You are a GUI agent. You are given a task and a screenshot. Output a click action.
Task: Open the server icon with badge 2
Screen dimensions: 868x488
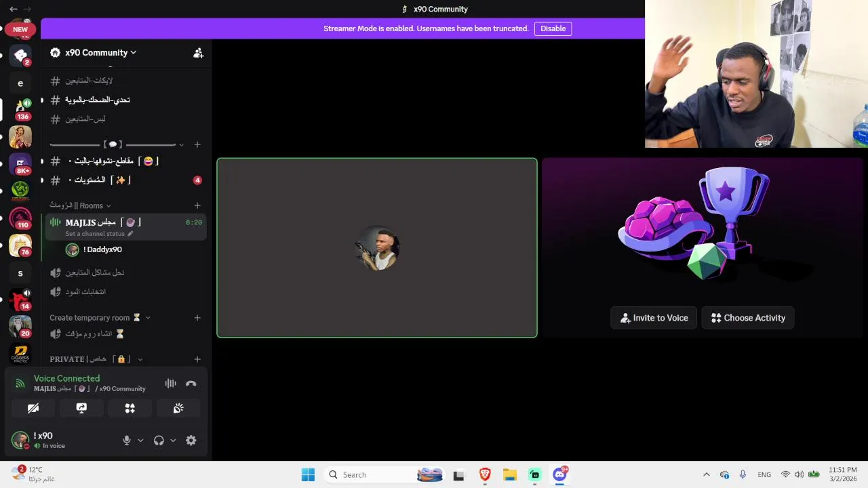tap(20, 56)
